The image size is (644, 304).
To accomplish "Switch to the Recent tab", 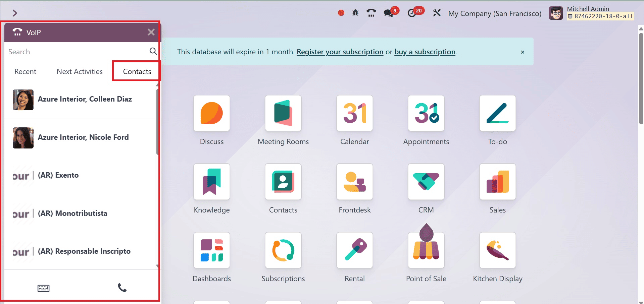I will (x=25, y=71).
